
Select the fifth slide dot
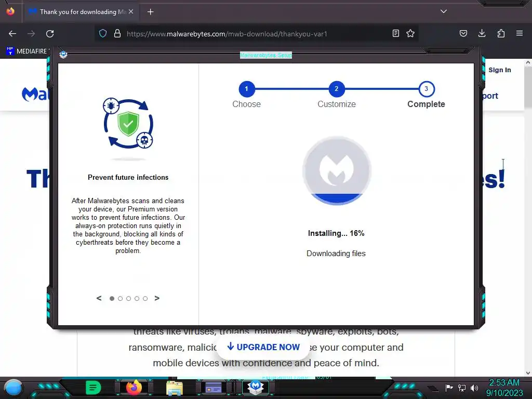point(145,299)
